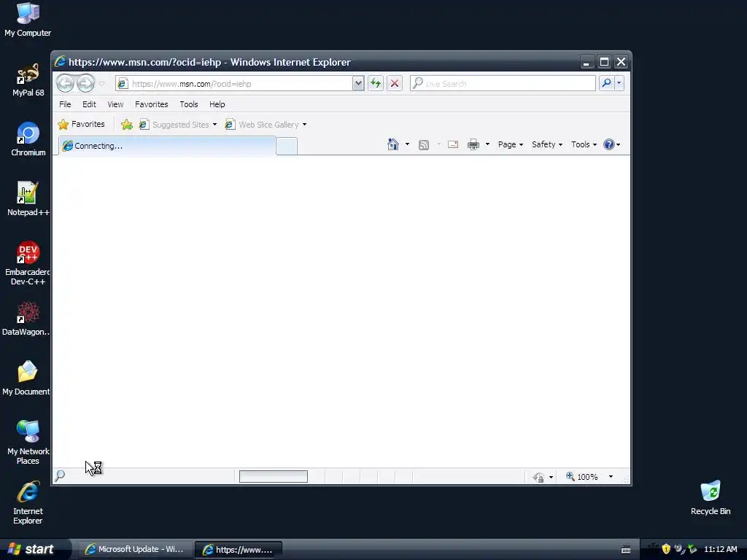This screenshot has height=560, width=747.
Task: Click the https://www taskbar window button
Action: [239, 550]
